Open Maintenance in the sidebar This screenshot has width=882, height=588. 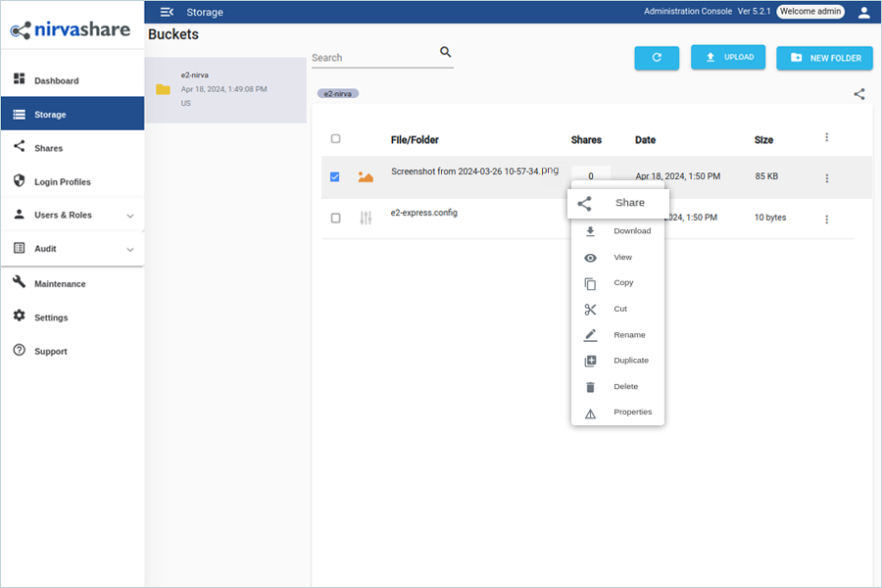pos(72,283)
